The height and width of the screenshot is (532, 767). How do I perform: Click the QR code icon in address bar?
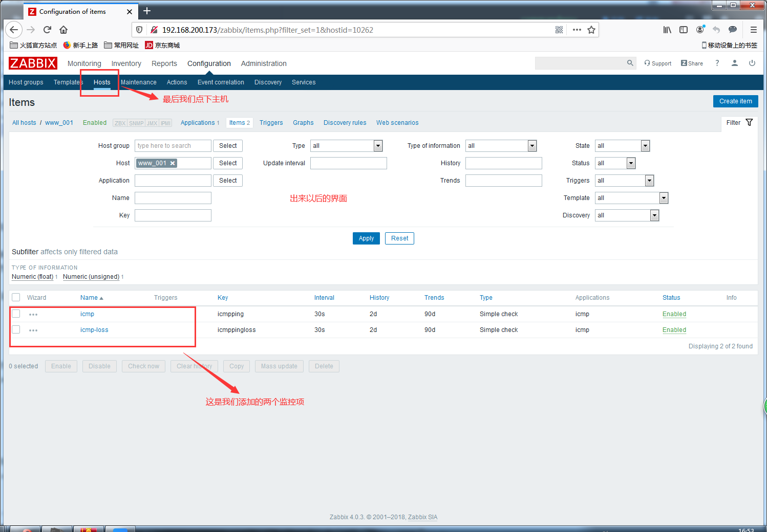click(559, 30)
